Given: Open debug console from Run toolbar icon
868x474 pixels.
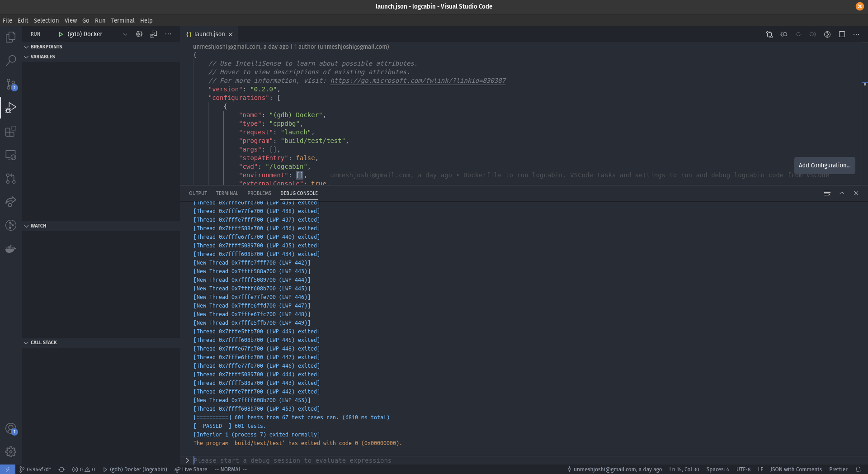Looking at the screenshot, I should coord(154,34).
